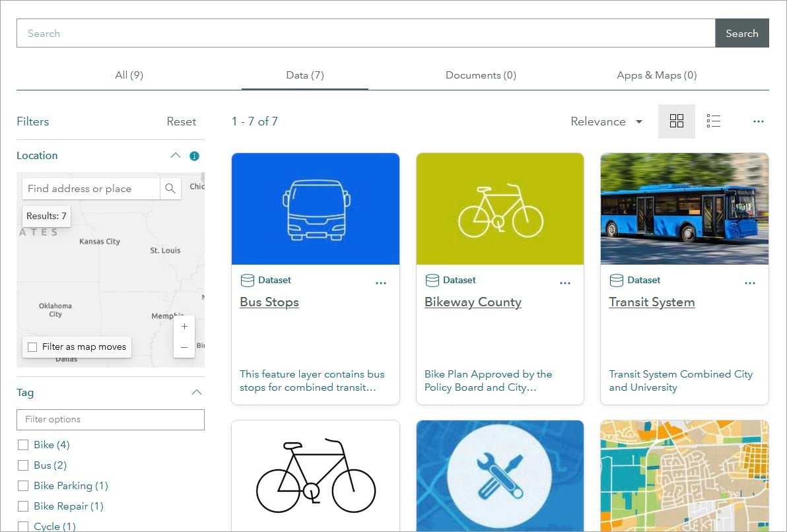Zoom out on the location map
This screenshot has width=787, height=532.
184,347
